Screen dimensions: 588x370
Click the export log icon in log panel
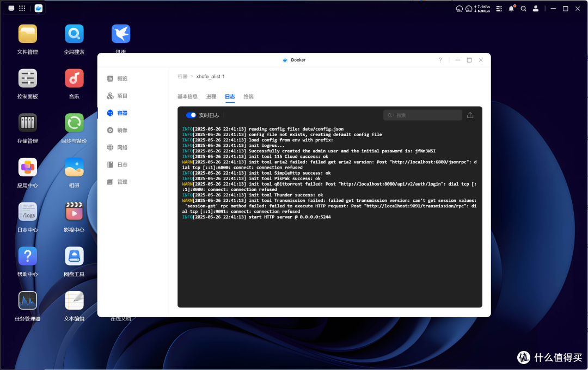[x=470, y=115]
